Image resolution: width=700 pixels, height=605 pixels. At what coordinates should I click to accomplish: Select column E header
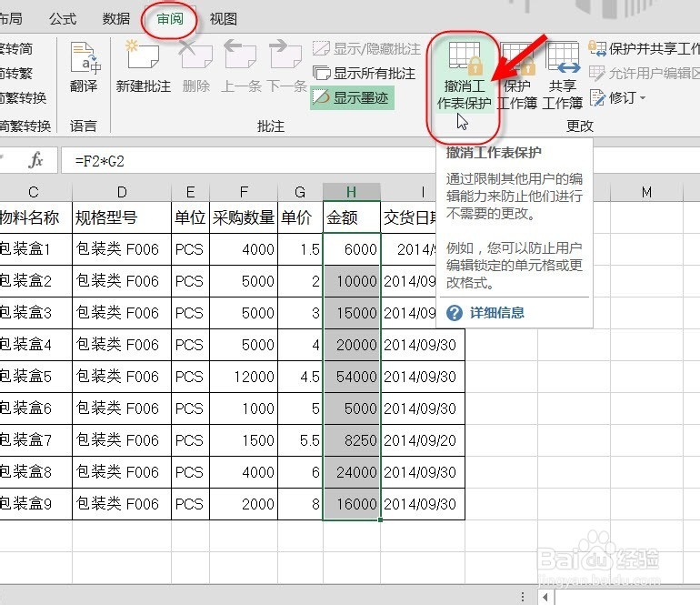[191, 192]
